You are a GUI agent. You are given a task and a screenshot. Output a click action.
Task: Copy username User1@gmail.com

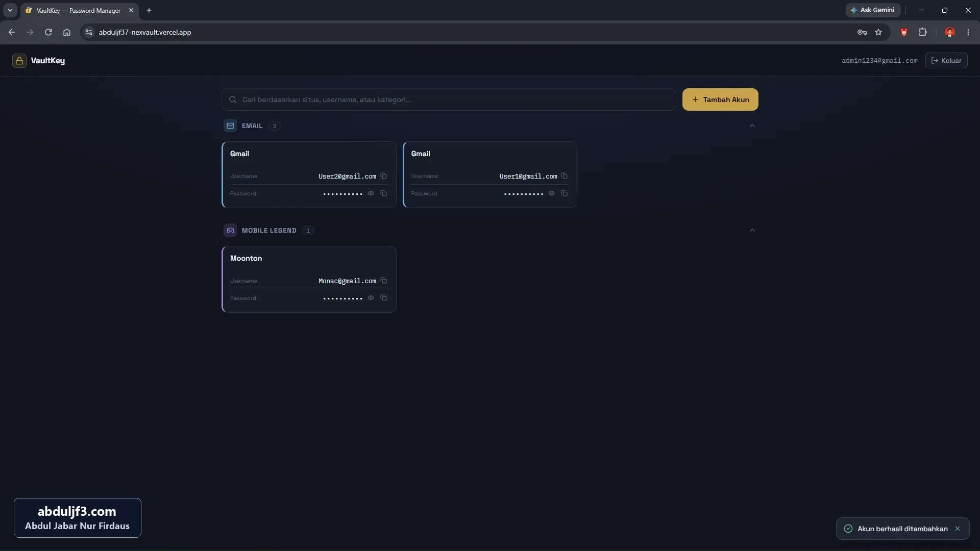pyautogui.click(x=564, y=176)
